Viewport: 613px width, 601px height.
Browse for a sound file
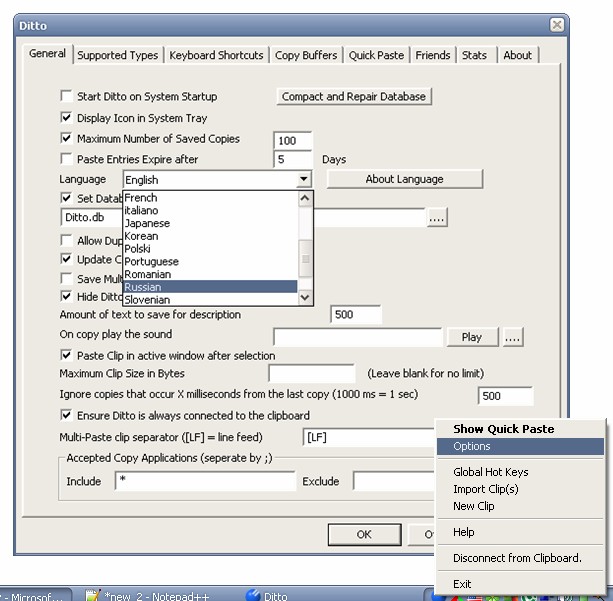click(x=513, y=337)
